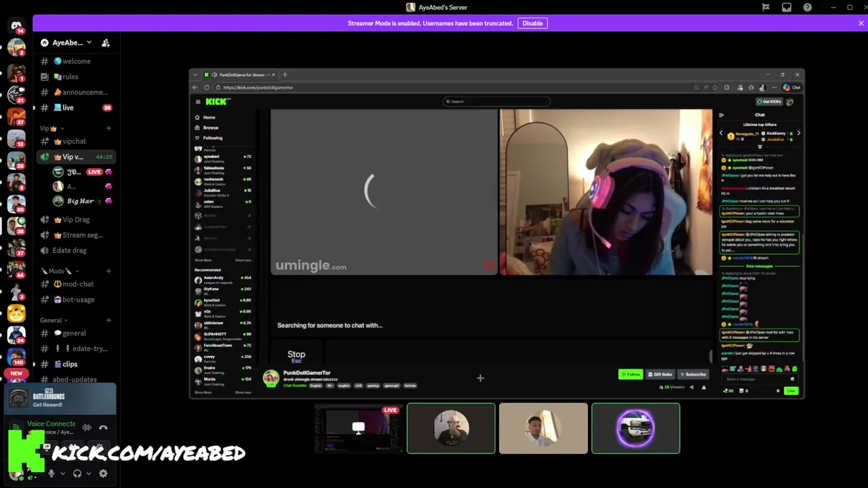The height and width of the screenshot is (488, 868).
Task: Add a channel to the General category
Action: [108, 320]
